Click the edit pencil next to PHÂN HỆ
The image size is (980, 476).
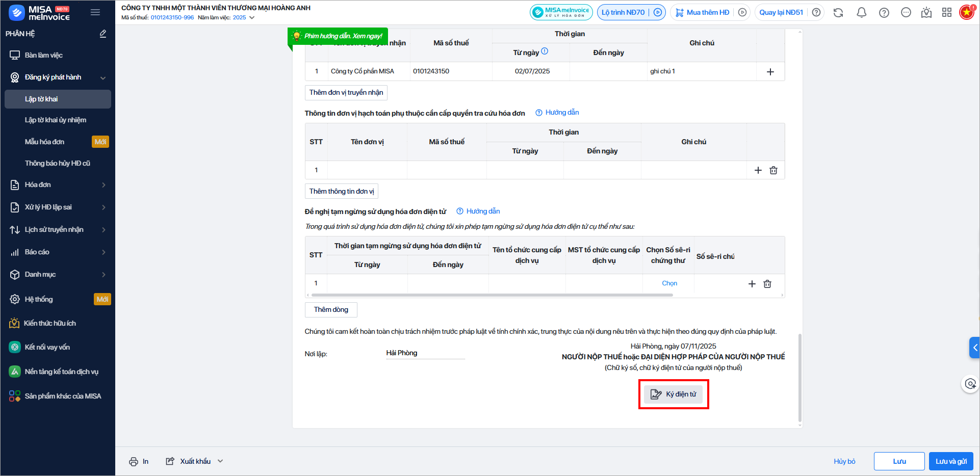point(102,34)
